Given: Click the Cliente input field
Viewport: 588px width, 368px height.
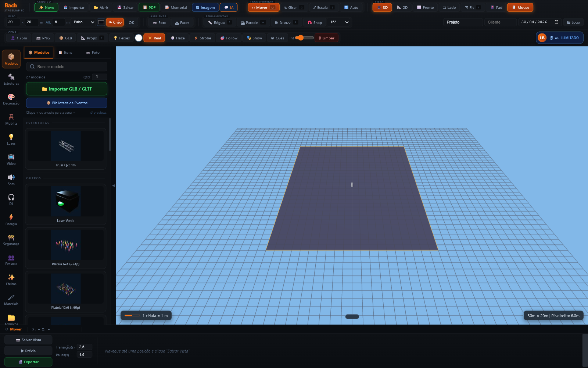Looking at the screenshot, I should tap(500, 22).
